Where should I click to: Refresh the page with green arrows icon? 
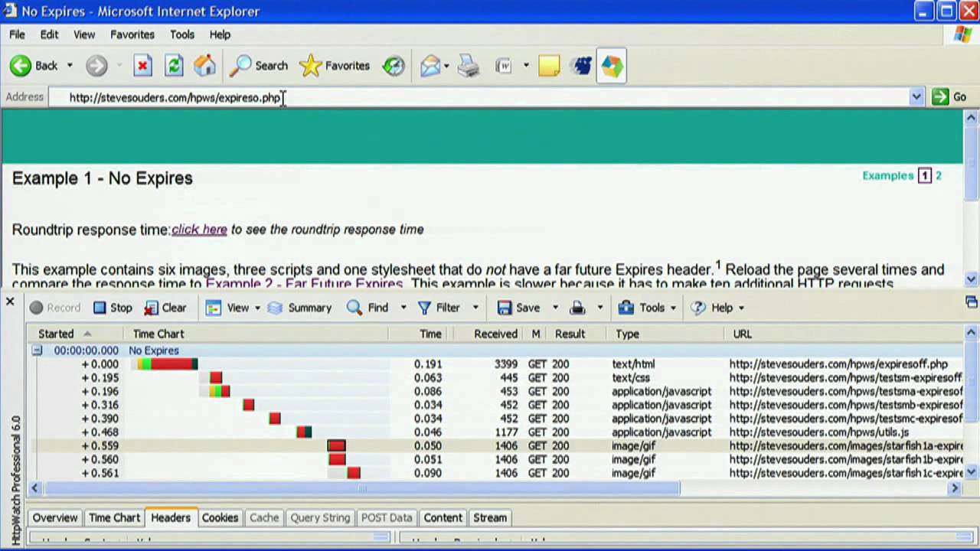[174, 66]
